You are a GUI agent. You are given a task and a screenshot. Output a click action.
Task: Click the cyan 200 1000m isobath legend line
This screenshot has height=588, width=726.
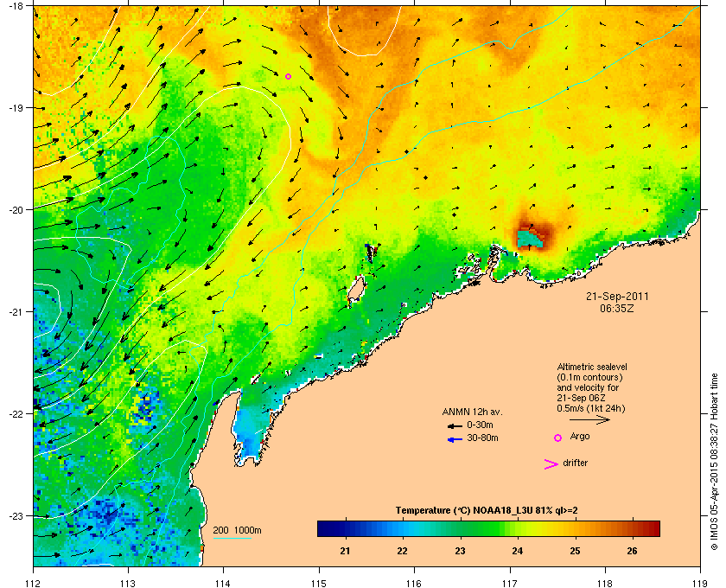pos(232,538)
